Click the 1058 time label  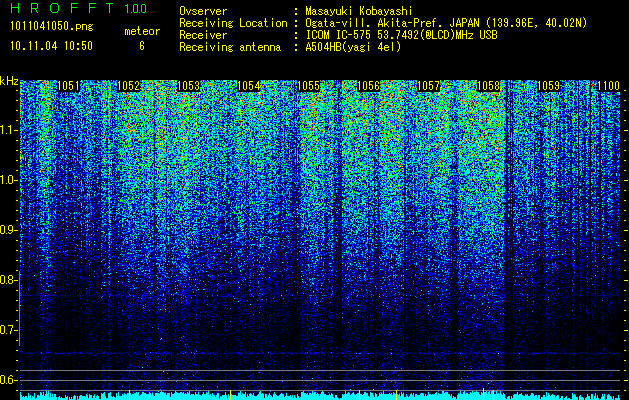(x=488, y=86)
